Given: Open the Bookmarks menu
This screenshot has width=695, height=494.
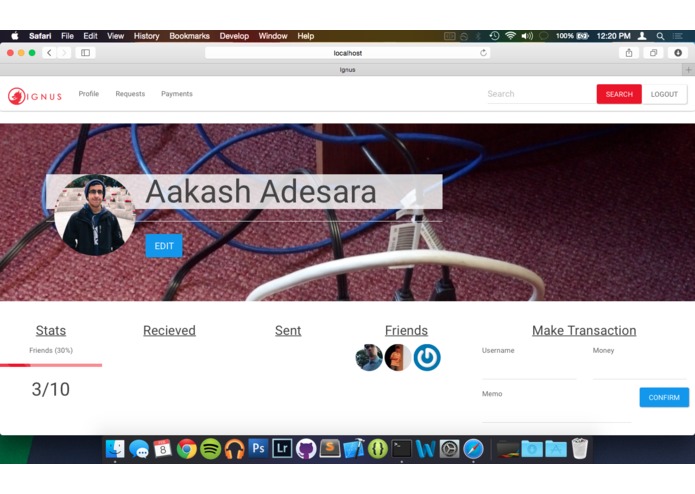Looking at the screenshot, I should (189, 36).
